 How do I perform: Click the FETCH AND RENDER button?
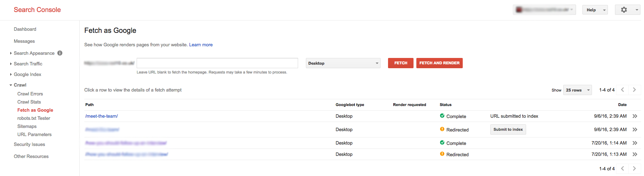point(439,63)
